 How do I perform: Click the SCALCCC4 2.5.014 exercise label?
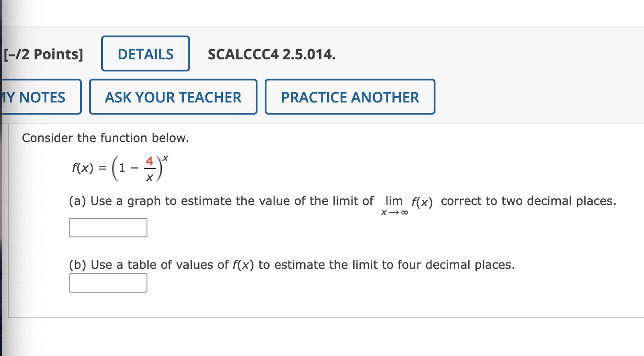tap(272, 55)
